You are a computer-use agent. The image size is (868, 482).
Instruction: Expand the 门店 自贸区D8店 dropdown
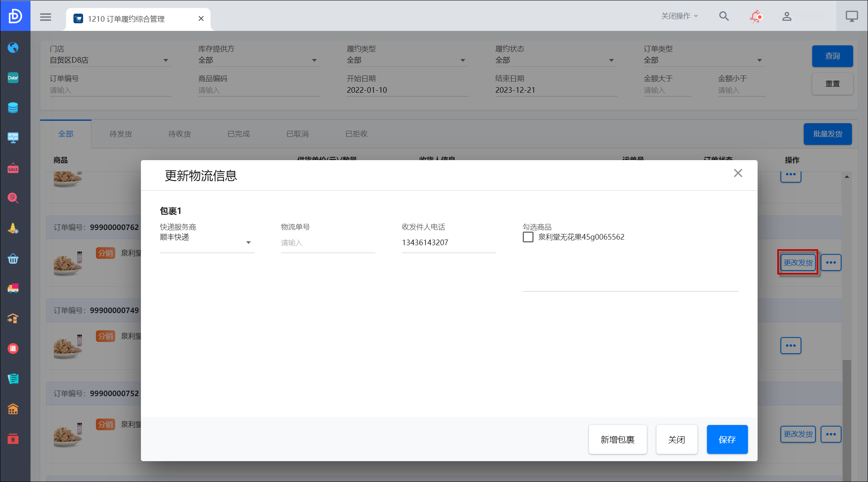point(109,60)
